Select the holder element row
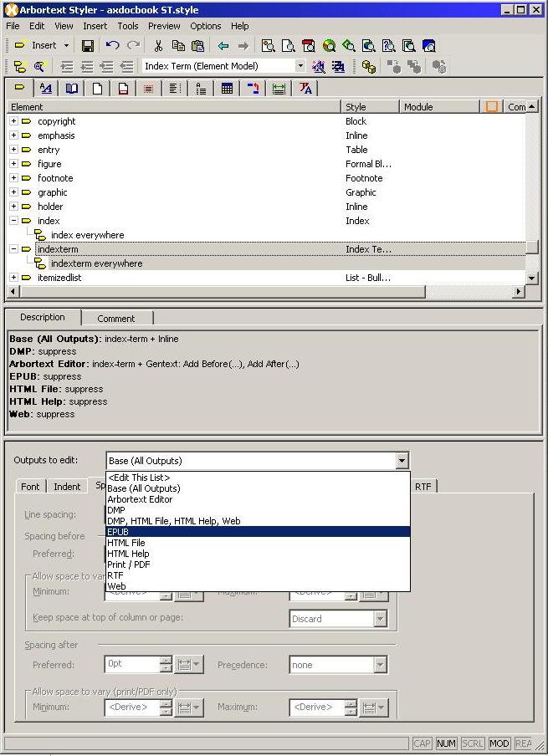 (x=266, y=207)
